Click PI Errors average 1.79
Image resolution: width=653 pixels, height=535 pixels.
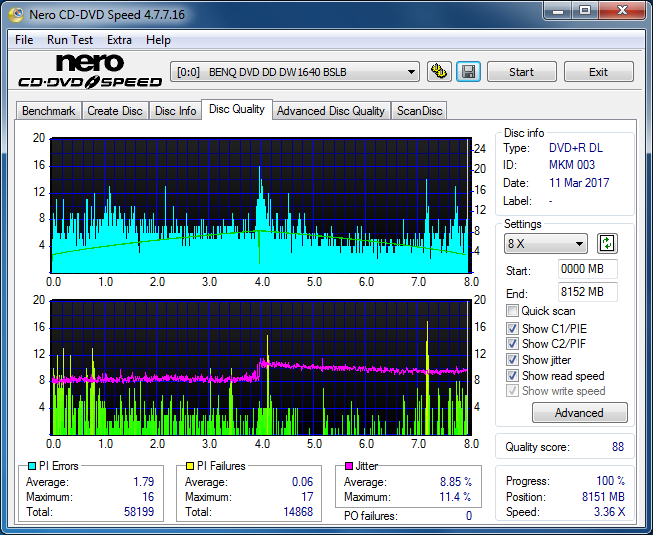click(144, 482)
